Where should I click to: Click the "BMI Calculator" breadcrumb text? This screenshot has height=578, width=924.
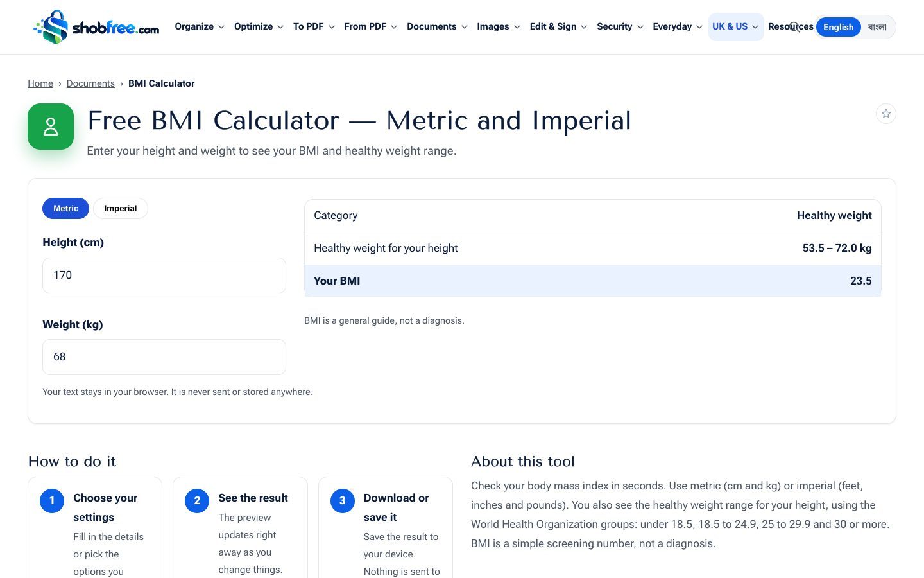(x=161, y=83)
